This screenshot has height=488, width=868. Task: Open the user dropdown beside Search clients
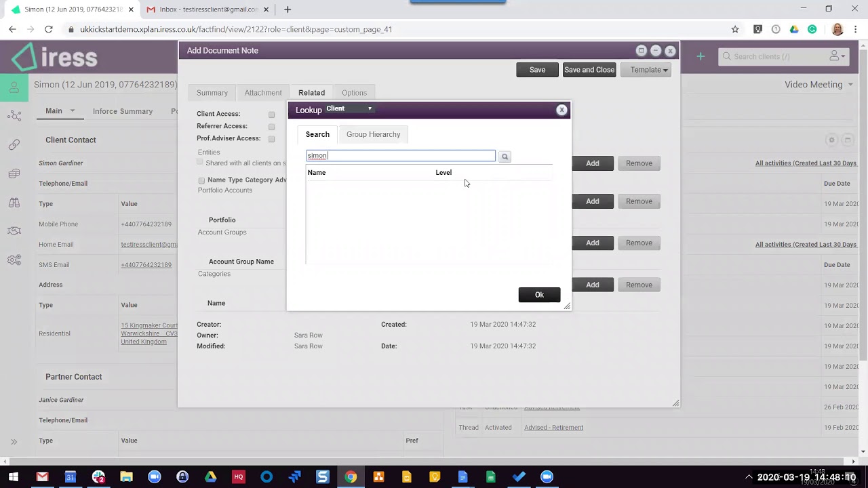coord(838,56)
